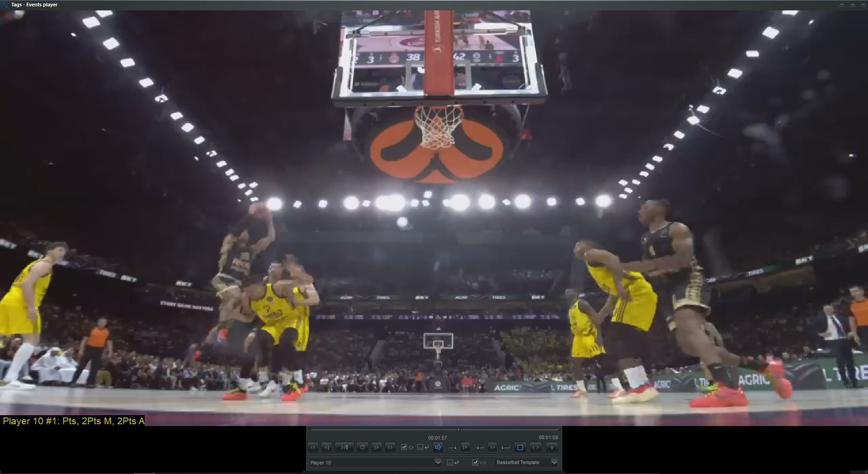The height and width of the screenshot is (474, 868).
Task: Step back one frame using step-back icon
Action: click(328, 447)
